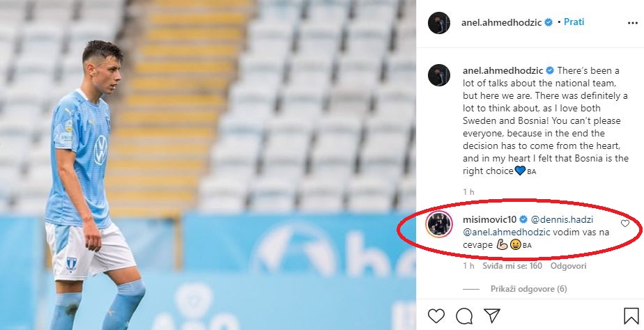This screenshot has height=330, width=644.
Task: Save post with bookmark icon
Action: (631, 316)
